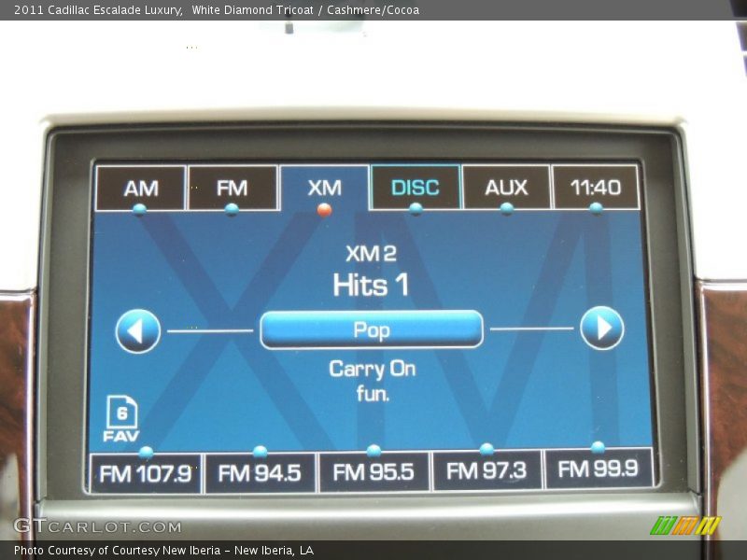Image resolution: width=747 pixels, height=560 pixels.
Task: Tune to preset FM 97.3
Action: [486, 470]
